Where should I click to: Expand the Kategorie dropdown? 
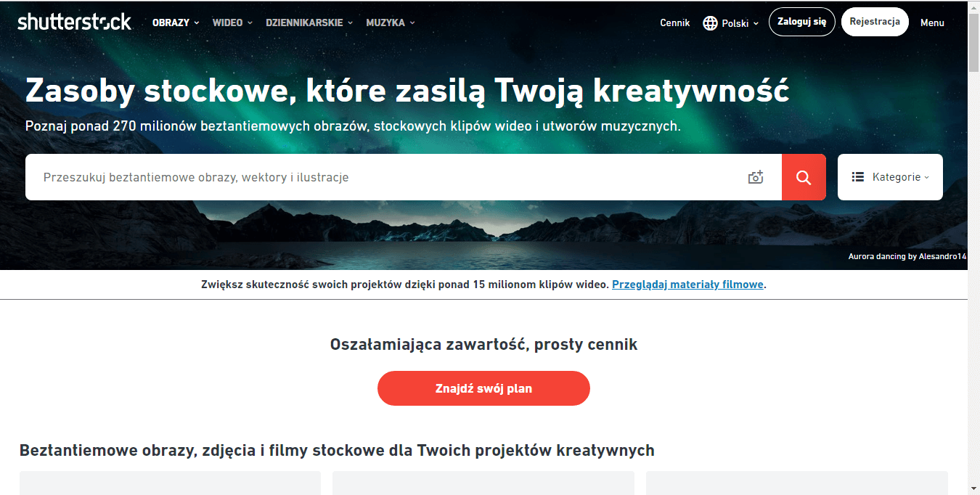pyautogui.click(x=890, y=177)
